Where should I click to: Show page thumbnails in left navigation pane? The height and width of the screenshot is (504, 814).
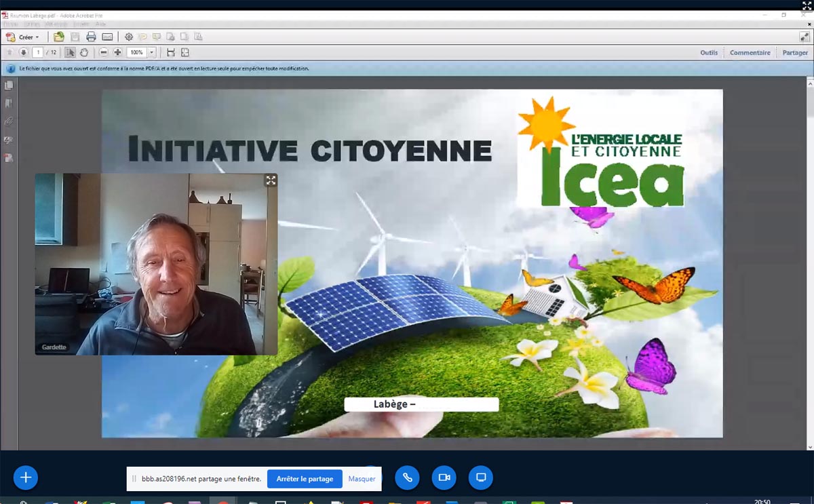9,85
